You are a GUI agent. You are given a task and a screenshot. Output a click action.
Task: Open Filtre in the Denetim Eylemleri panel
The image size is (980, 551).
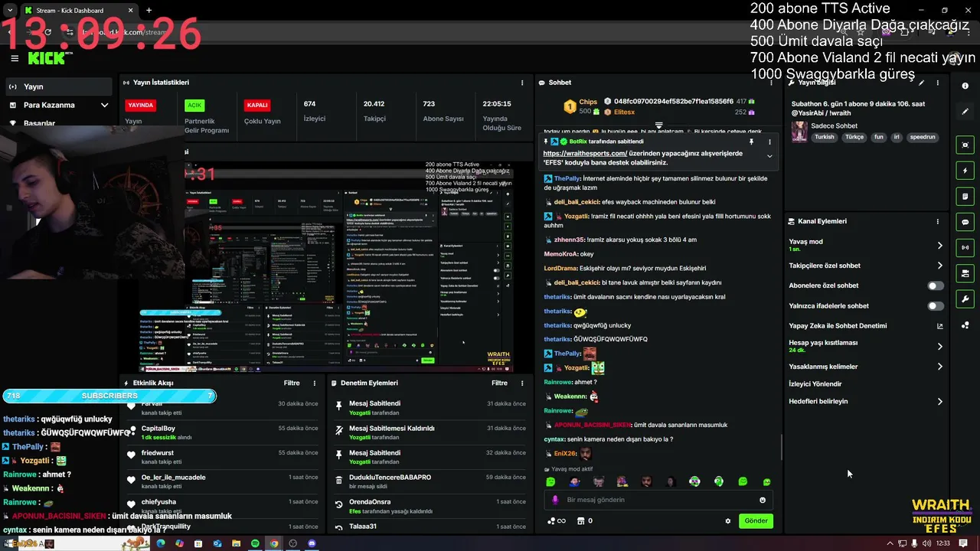click(x=499, y=383)
